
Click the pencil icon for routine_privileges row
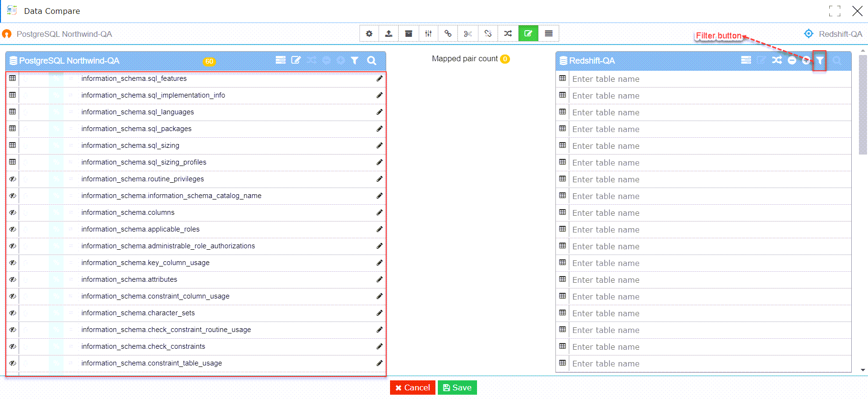pyautogui.click(x=380, y=179)
